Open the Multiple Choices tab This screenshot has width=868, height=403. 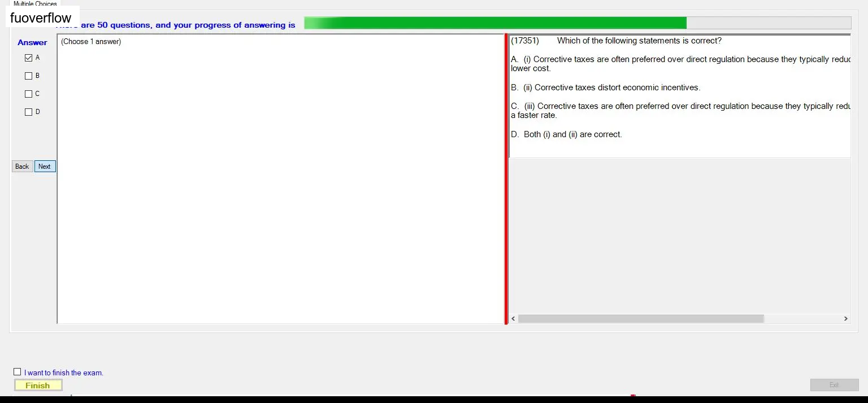[x=35, y=3]
